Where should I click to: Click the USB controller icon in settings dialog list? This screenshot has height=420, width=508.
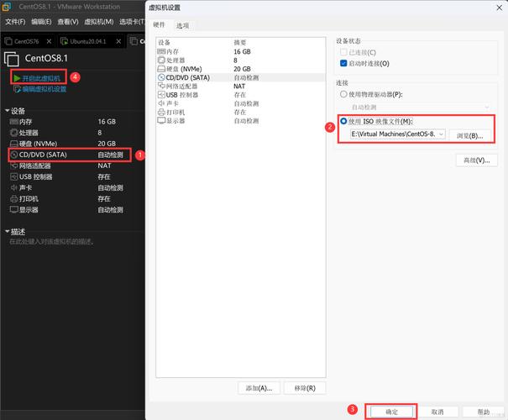click(x=161, y=95)
